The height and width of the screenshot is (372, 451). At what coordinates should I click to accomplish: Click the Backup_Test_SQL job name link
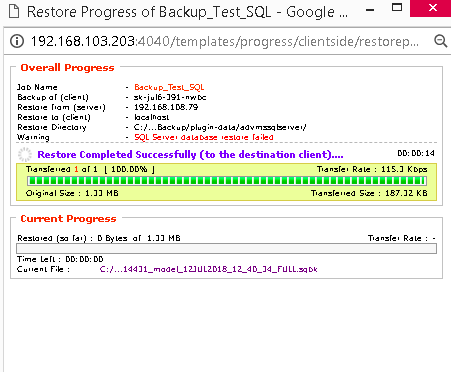pos(169,87)
